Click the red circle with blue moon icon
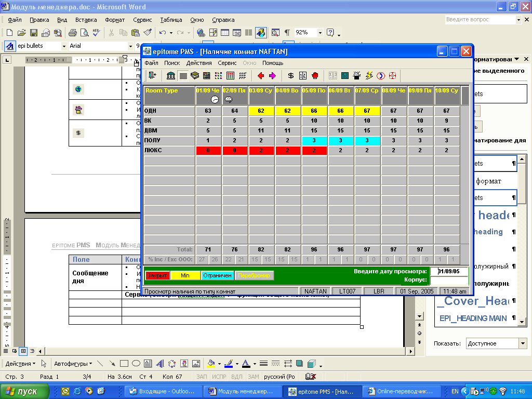The width and height of the screenshot is (532, 399). (381, 76)
